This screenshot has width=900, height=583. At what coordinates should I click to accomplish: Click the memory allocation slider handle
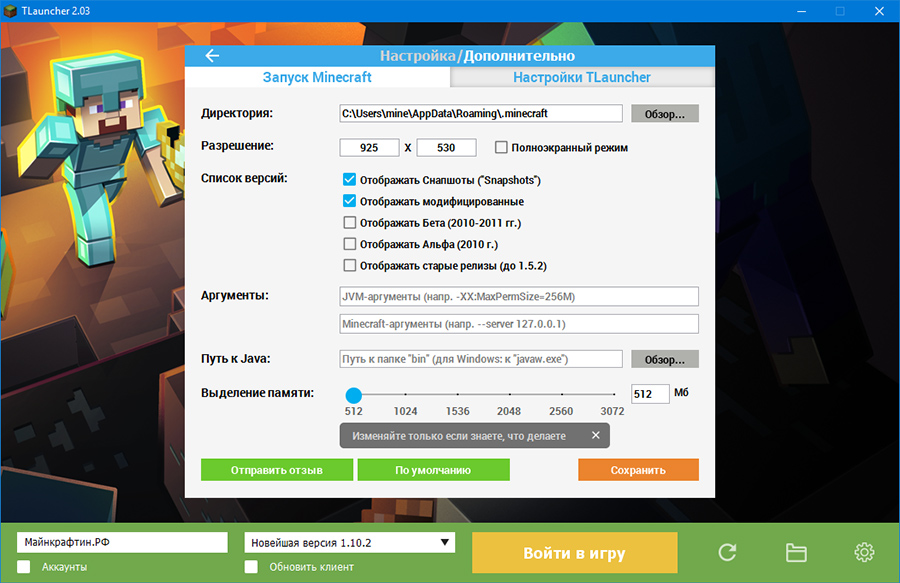pos(353,395)
